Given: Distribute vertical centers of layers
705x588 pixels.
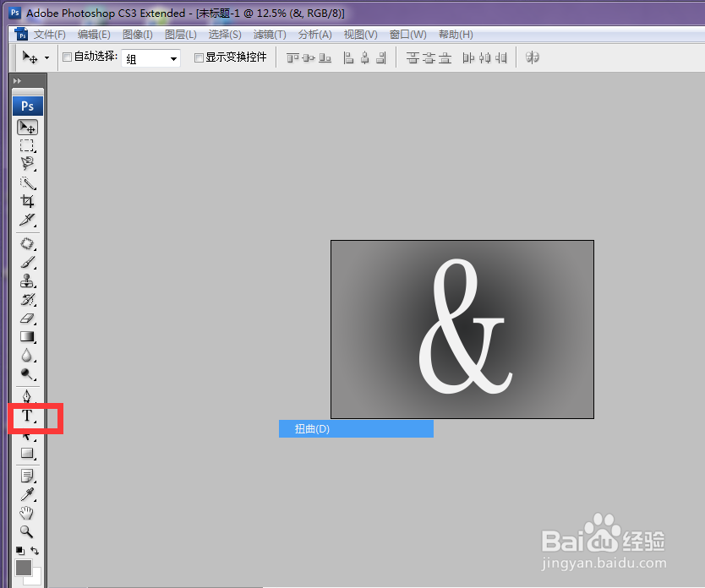Looking at the screenshot, I should point(429,57).
